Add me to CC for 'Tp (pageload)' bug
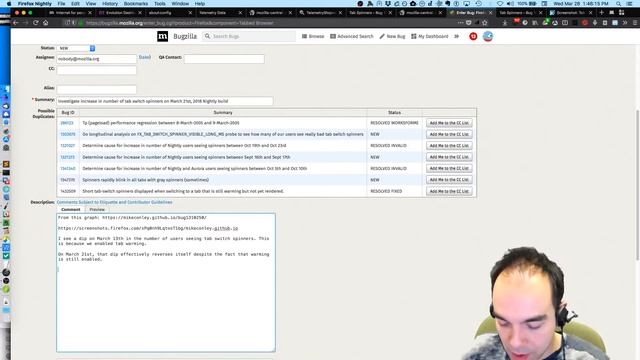640x360 pixels. point(449,123)
